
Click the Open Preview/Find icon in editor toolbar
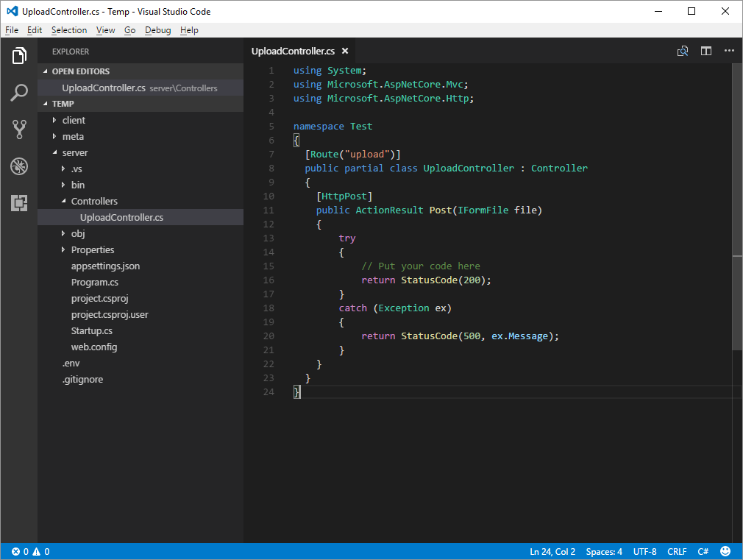pos(683,51)
